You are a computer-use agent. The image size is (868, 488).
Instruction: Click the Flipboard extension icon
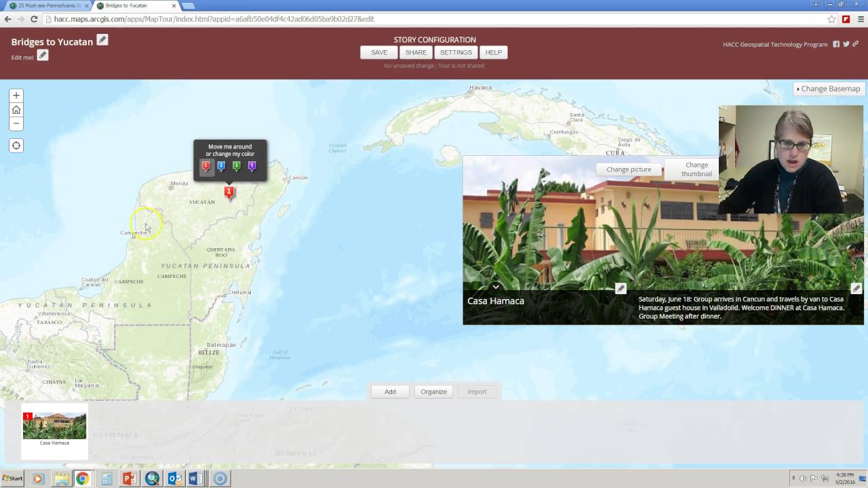pos(846,19)
